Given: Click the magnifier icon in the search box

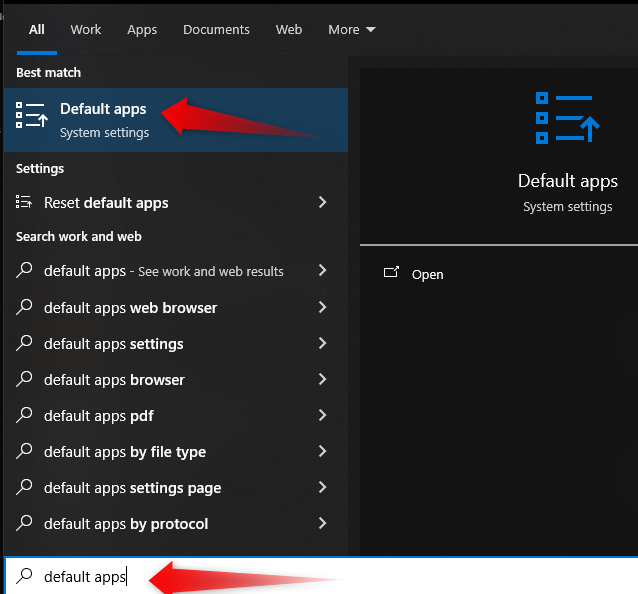Looking at the screenshot, I should click(x=24, y=576).
